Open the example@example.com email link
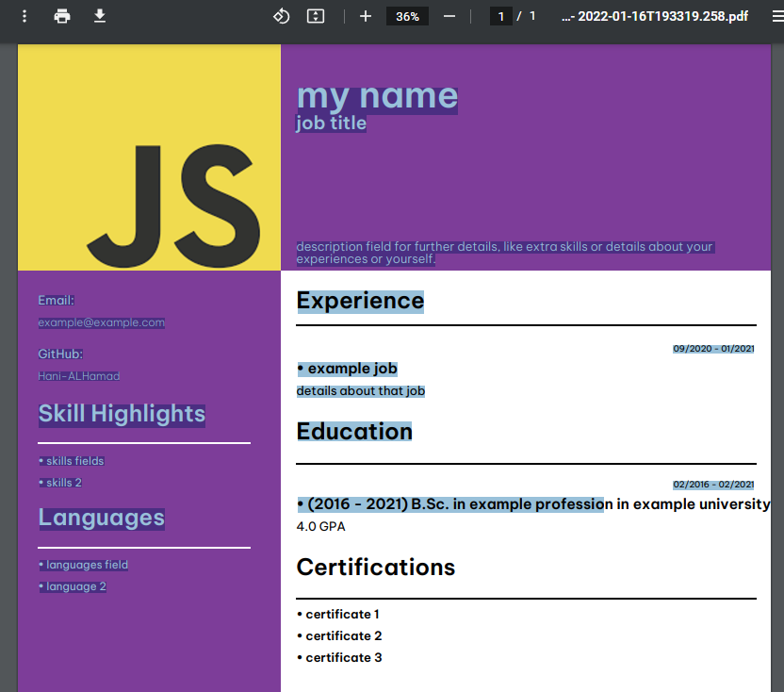This screenshot has width=784, height=692. point(102,322)
